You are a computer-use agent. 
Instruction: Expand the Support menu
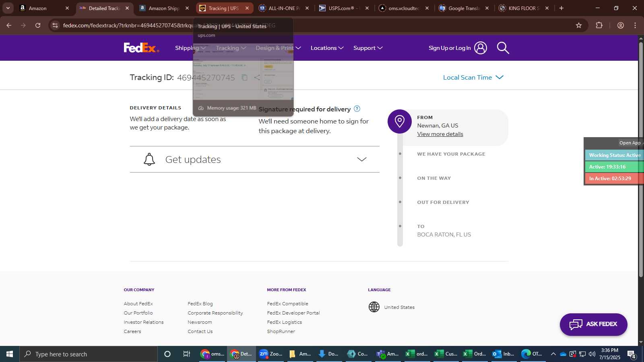tap(368, 48)
